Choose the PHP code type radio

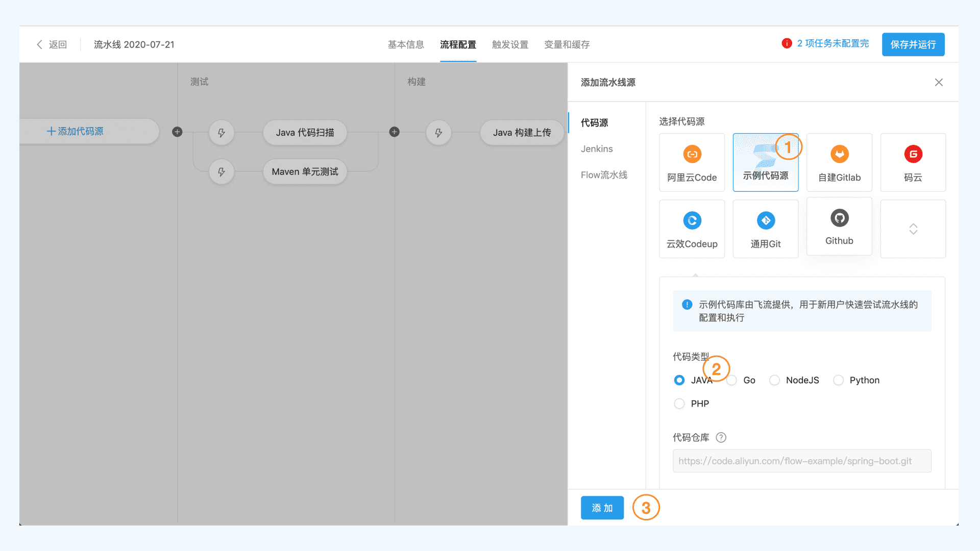click(679, 404)
